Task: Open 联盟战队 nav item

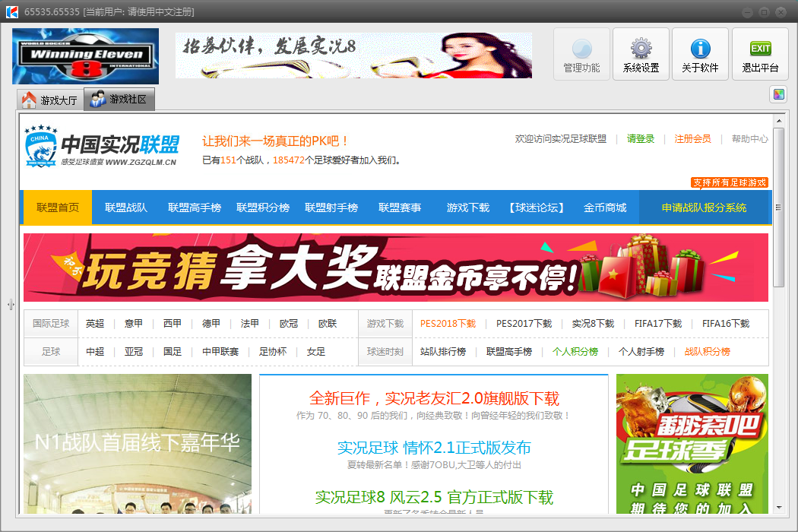Action: point(125,207)
